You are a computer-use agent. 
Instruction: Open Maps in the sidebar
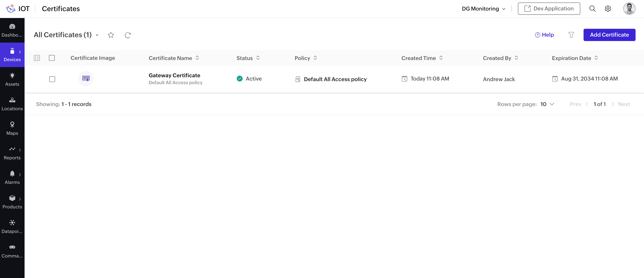[x=12, y=128]
